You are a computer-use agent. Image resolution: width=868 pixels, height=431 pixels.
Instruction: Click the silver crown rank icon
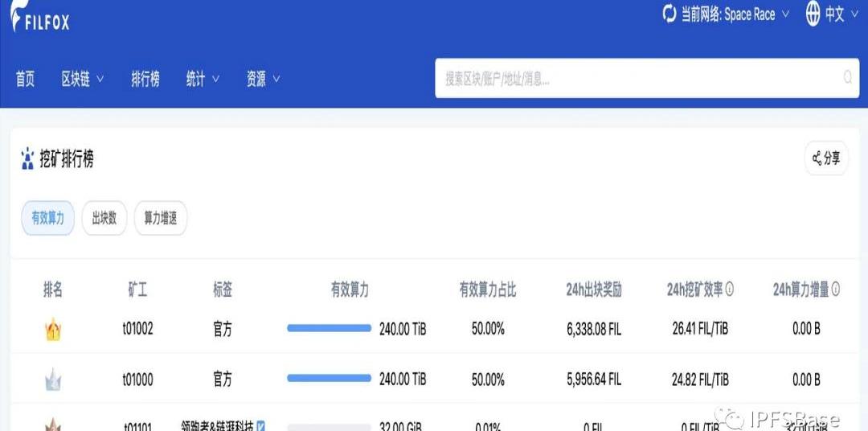pos(53,380)
